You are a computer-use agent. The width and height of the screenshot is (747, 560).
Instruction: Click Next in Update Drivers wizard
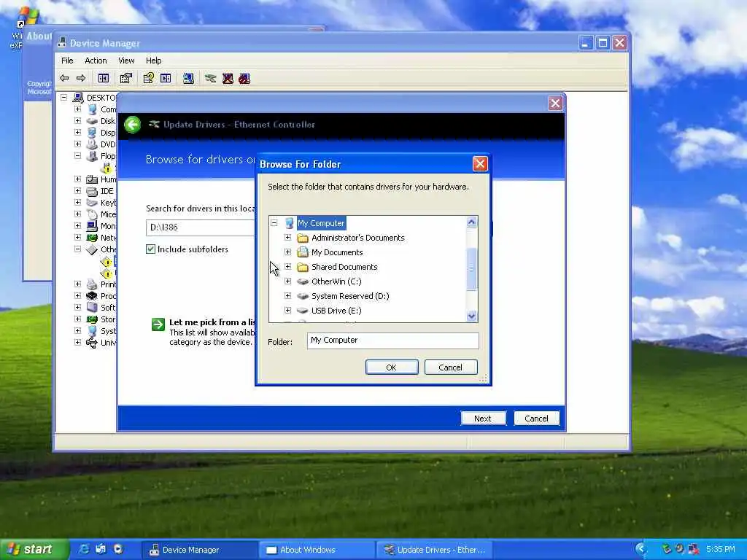pos(483,418)
